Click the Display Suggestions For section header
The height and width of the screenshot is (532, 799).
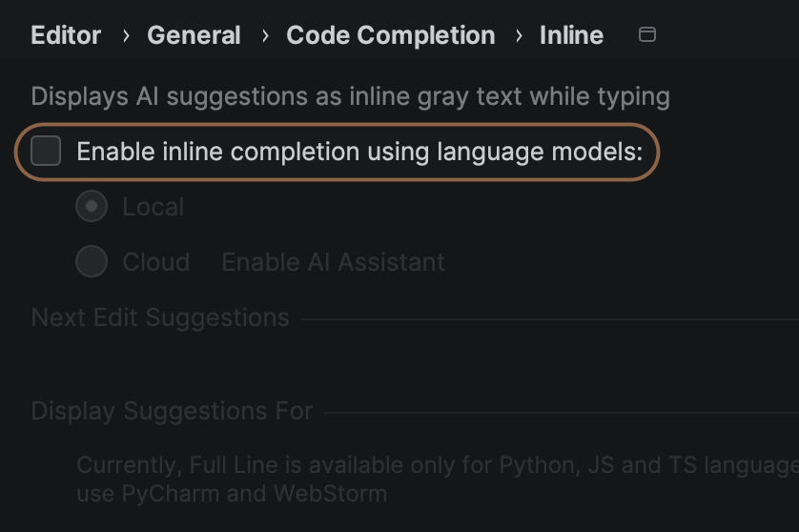(x=172, y=411)
